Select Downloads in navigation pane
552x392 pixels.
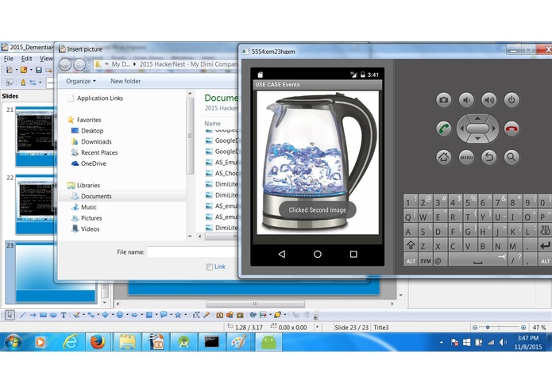[x=96, y=142]
